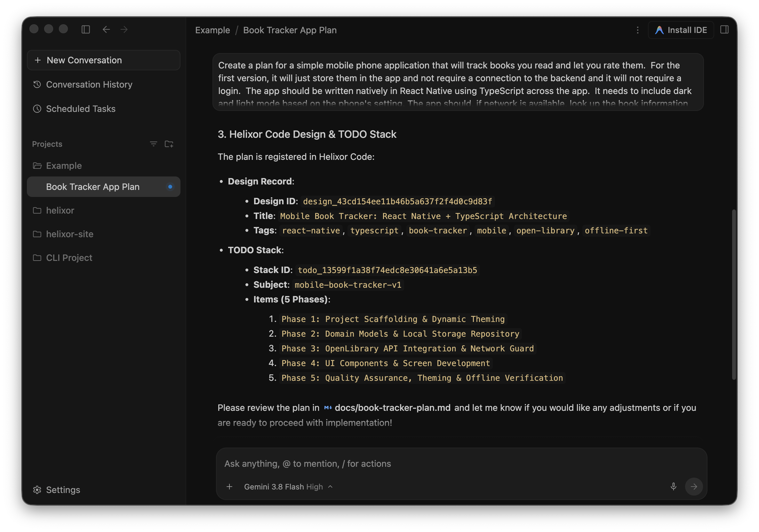Click the book-tracker tag
The height and width of the screenshot is (532, 759).
(x=438, y=231)
